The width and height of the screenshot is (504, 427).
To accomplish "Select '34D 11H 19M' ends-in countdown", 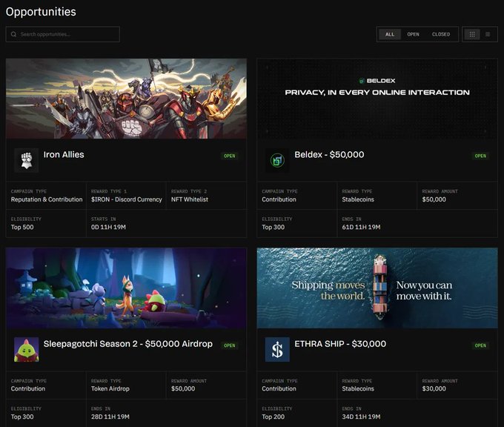I will tap(361, 417).
